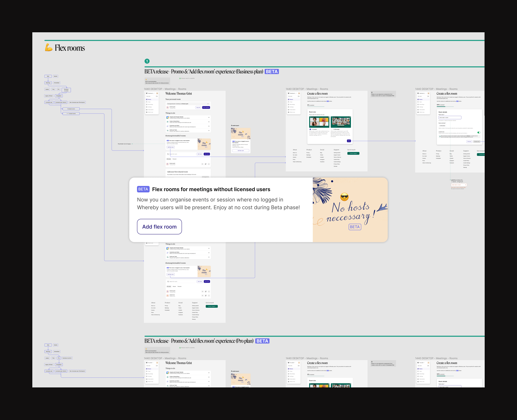Click link icon on shared-tom room row

tap(206, 295)
